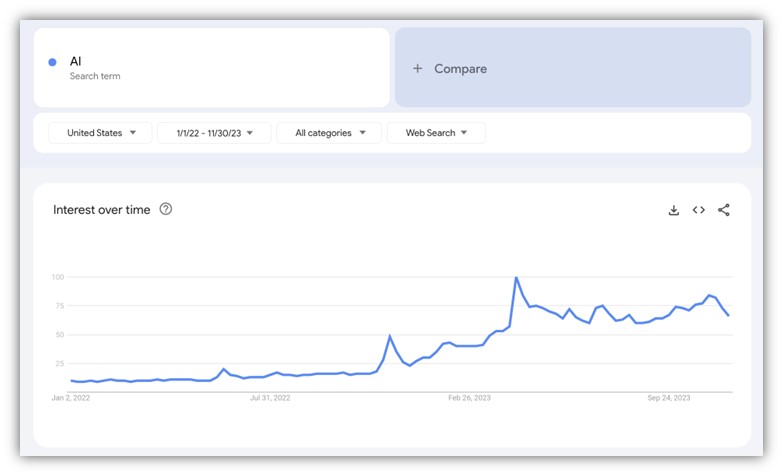This screenshot has width=783, height=476.
Task: Open help for Interest over time
Action: (166, 209)
